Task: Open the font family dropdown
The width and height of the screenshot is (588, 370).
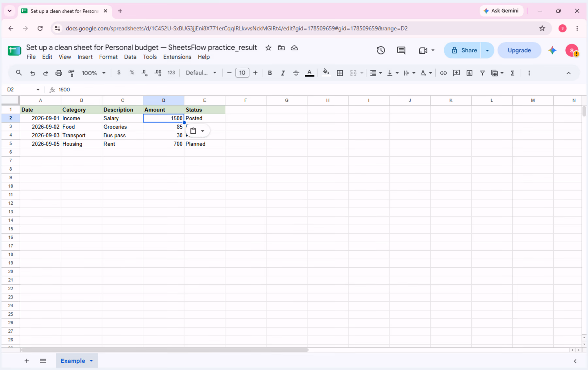Action: point(201,73)
